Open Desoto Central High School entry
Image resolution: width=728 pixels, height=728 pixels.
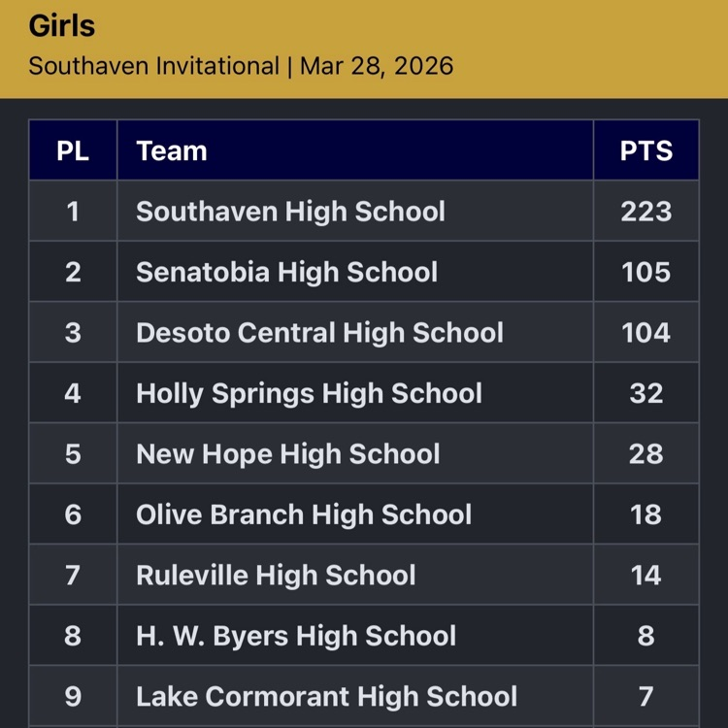319,333
